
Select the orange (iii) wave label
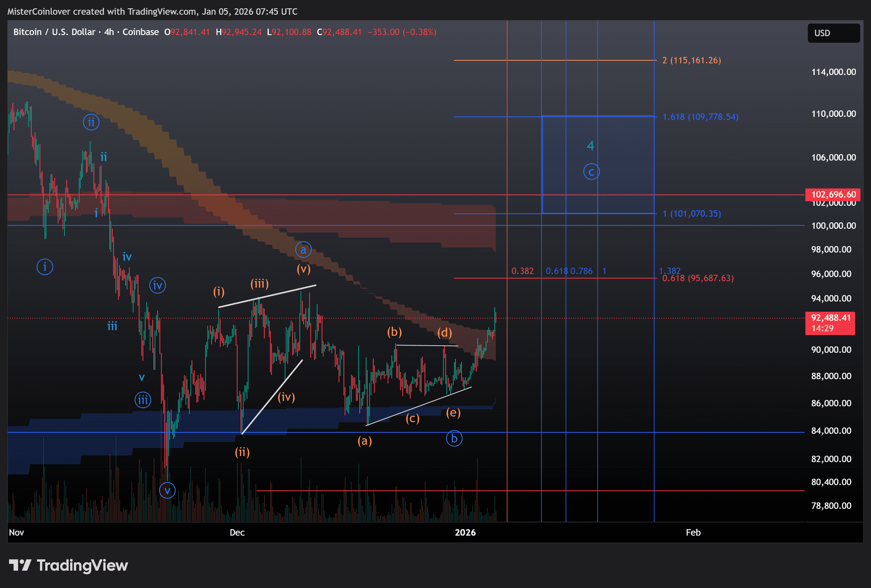click(259, 283)
